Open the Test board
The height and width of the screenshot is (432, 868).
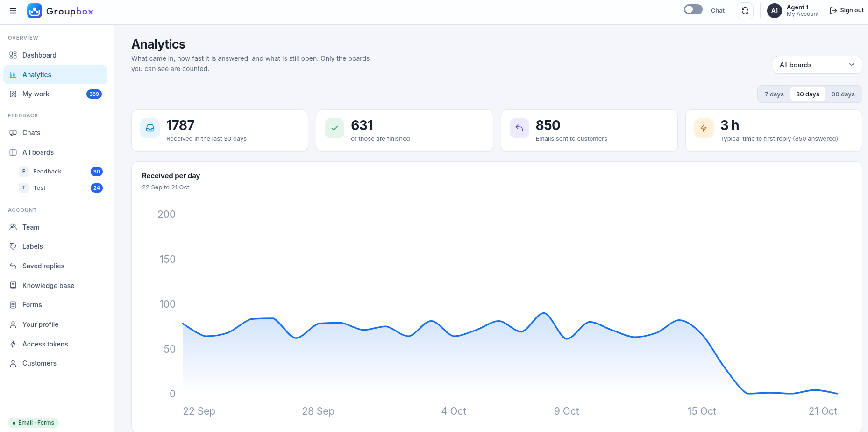60,188
